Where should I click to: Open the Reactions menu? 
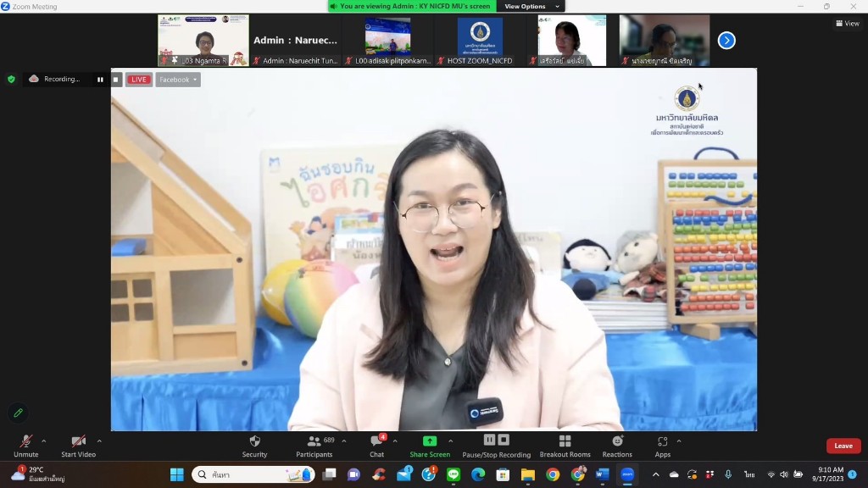pos(617,446)
